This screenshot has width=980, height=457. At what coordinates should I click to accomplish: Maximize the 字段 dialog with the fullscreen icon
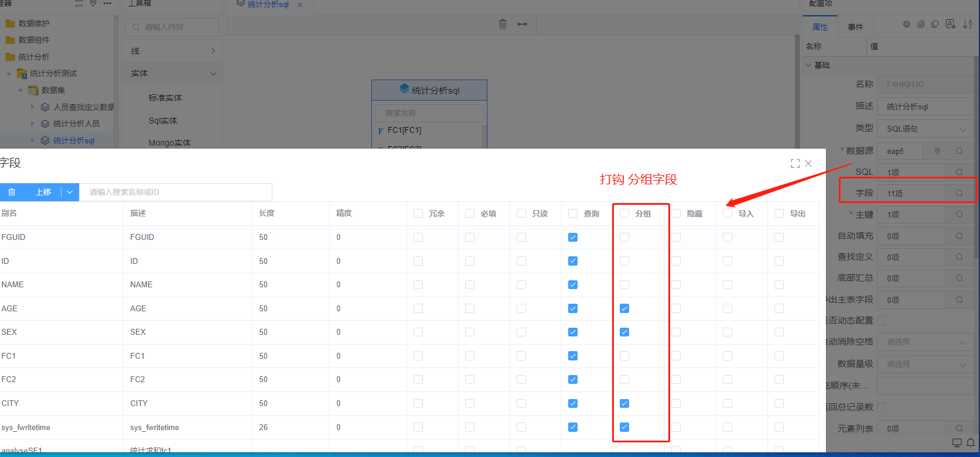[795, 164]
